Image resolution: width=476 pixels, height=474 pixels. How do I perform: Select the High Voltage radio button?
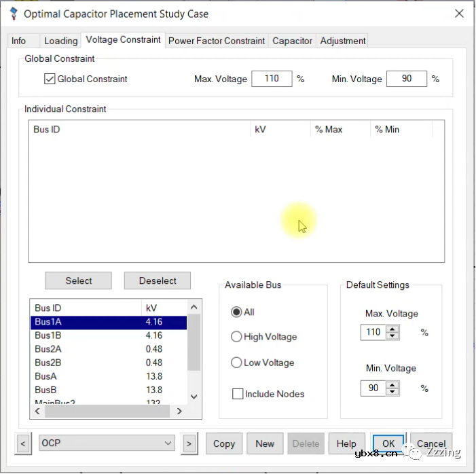pos(236,337)
